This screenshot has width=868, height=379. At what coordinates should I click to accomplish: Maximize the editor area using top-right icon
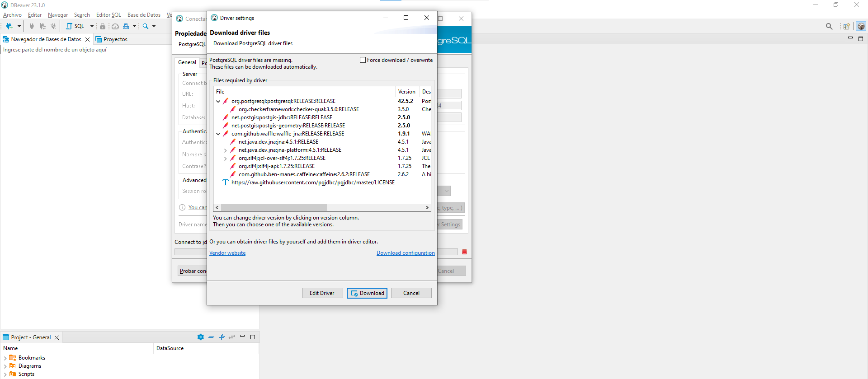pos(861,39)
